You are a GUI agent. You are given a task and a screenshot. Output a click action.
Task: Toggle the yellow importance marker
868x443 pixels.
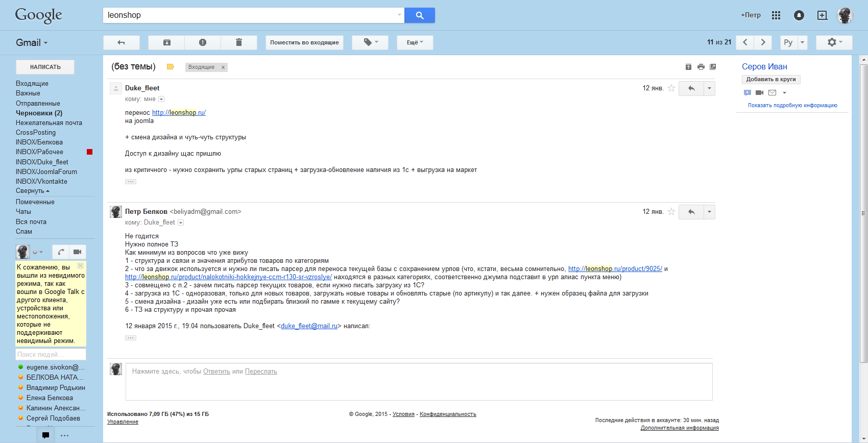pyautogui.click(x=171, y=67)
